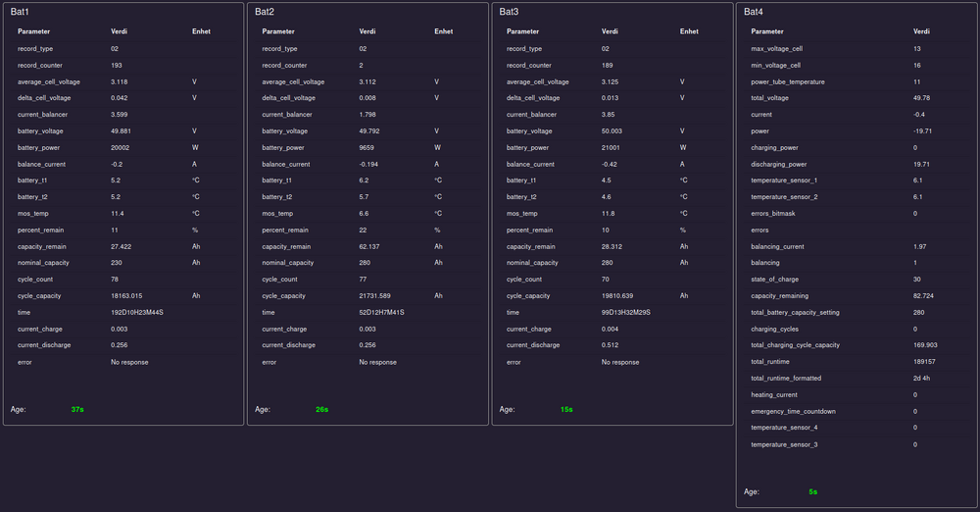This screenshot has width=980, height=512.
Task: Select the green 15s age value in Bat3
Action: (x=566, y=409)
